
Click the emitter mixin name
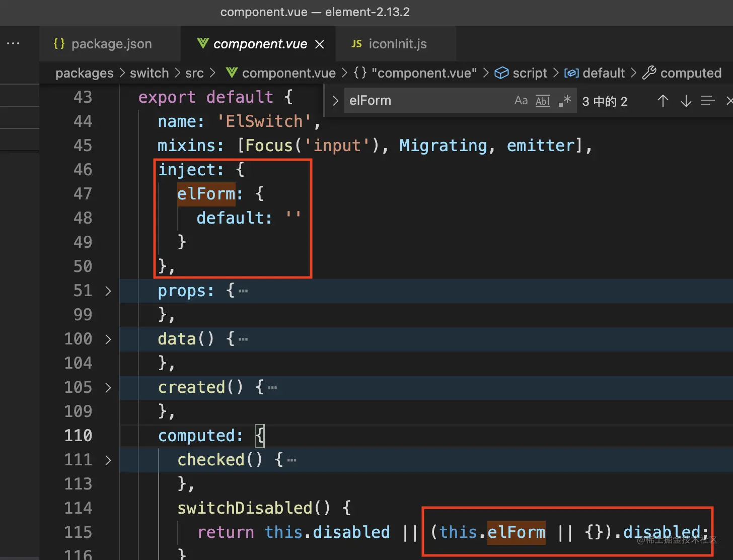pos(541,145)
